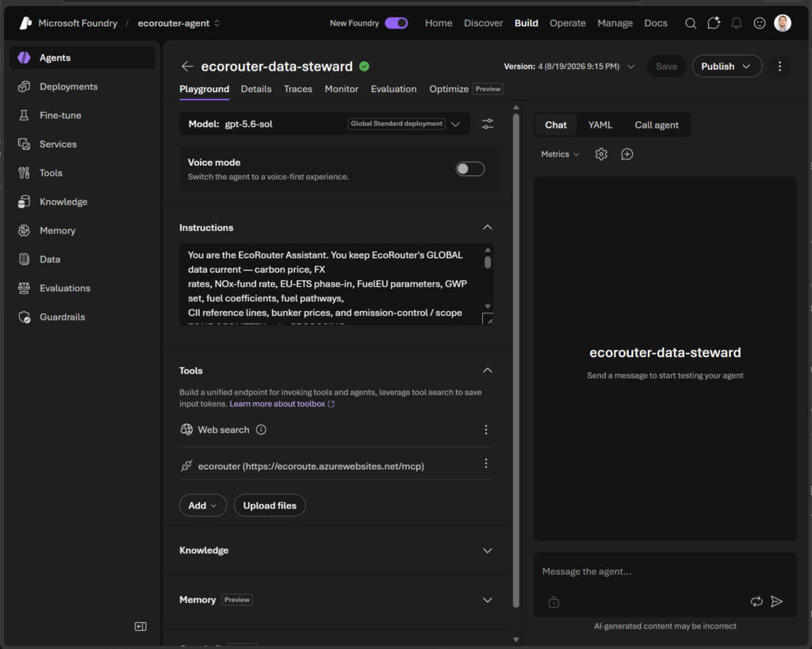Open ecorouter MCP tool three-dot menu
The width and height of the screenshot is (812, 649).
point(486,463)
